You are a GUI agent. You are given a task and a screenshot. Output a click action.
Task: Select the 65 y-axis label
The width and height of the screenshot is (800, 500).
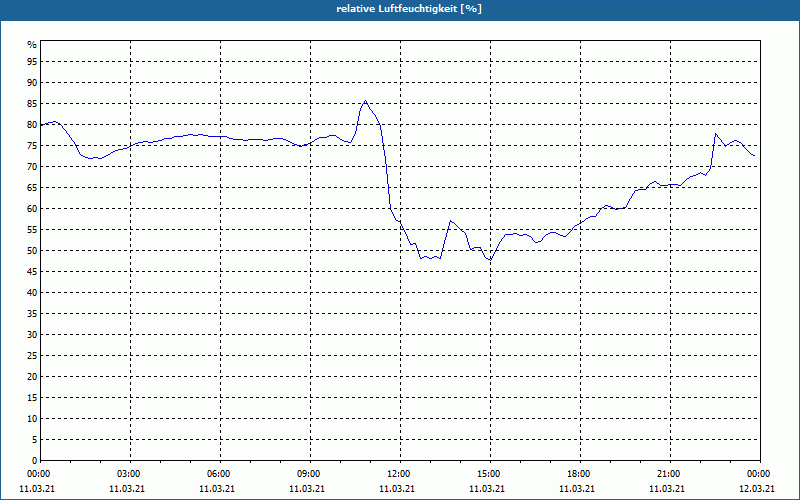[32, 188]
